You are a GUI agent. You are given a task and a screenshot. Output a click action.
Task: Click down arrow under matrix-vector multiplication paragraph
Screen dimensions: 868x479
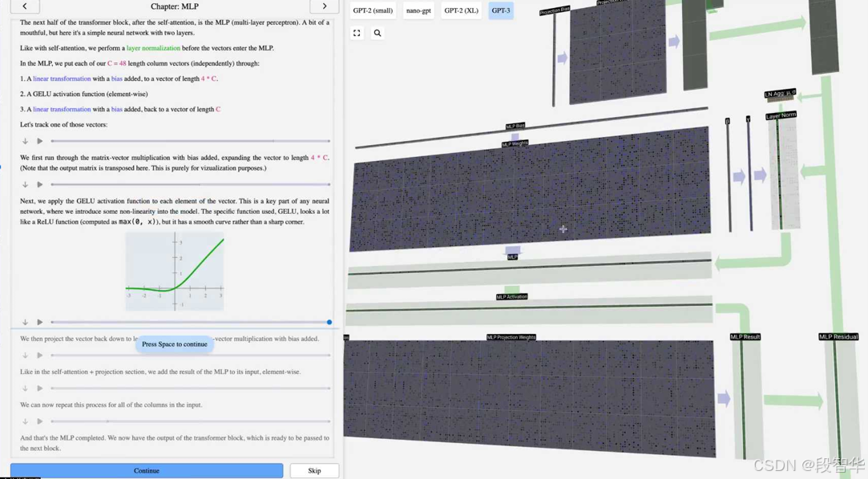25,184
